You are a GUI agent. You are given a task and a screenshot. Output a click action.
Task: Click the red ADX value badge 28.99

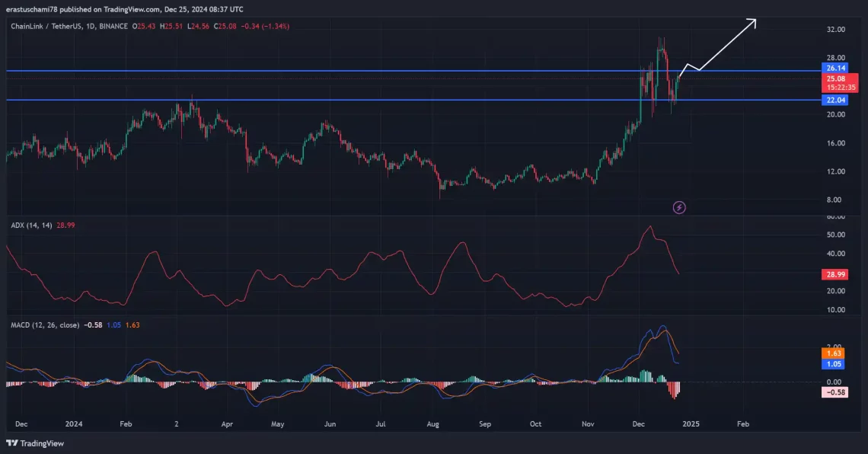pyautogui.click(x=834, y=273)
